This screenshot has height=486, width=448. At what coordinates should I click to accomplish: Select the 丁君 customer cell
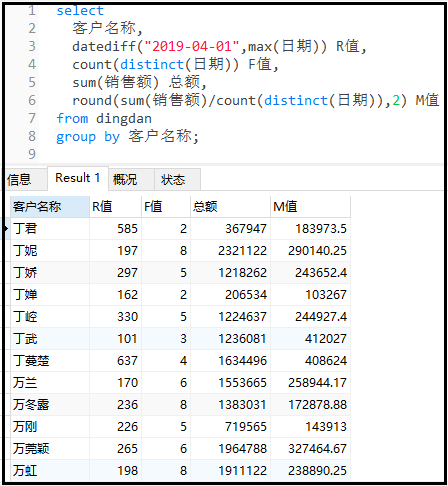tap(50, 229)
